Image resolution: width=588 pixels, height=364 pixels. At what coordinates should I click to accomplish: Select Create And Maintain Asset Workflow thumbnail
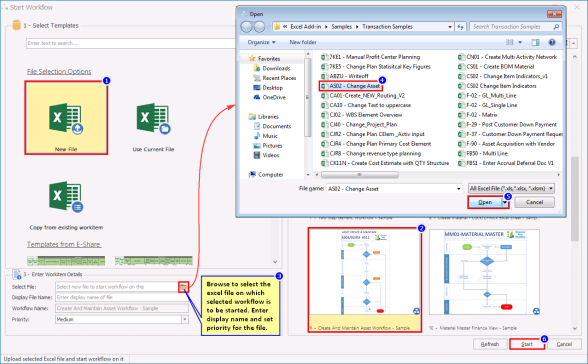pyautogui.click(x=364, y=280)
